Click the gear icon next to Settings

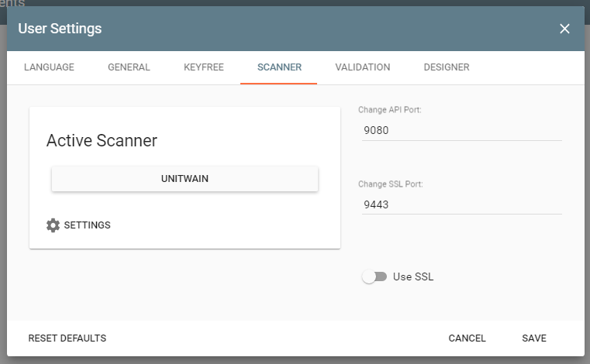pos(53,225)
